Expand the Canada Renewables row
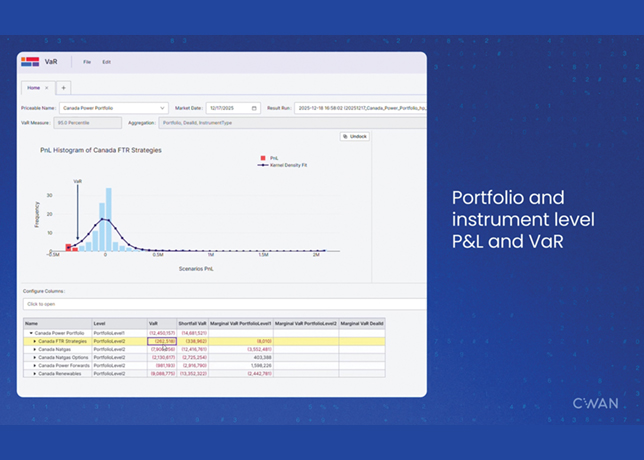The width and height of the screenshot is (644, 460). [34, 373]
